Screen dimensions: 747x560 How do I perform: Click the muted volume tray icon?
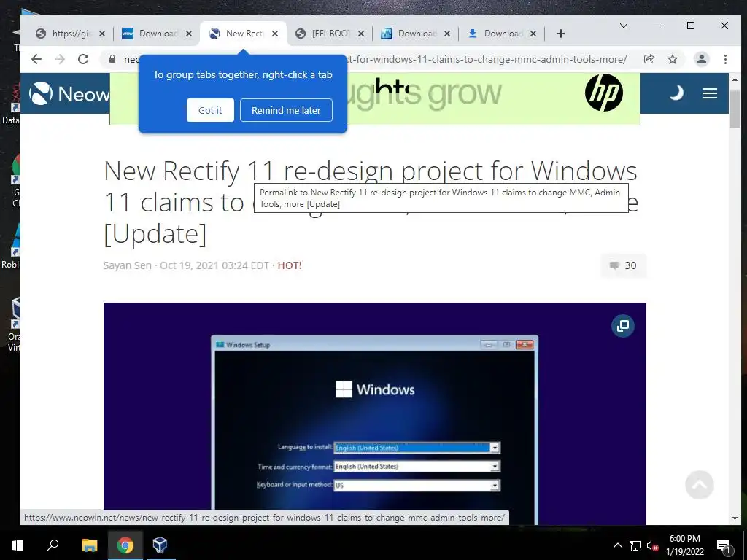(x=652, y=545)
